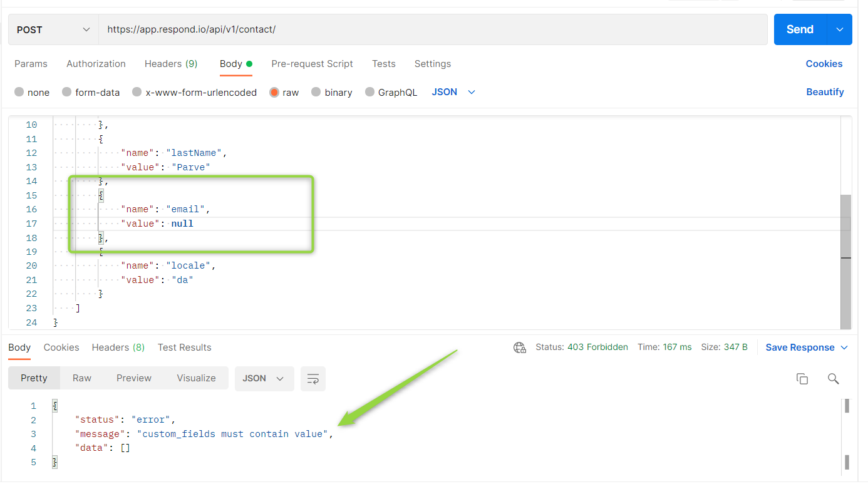This screenshot has width=868, height=484.
Task: Select the request Body tab
Action: [x=235, y=64]
